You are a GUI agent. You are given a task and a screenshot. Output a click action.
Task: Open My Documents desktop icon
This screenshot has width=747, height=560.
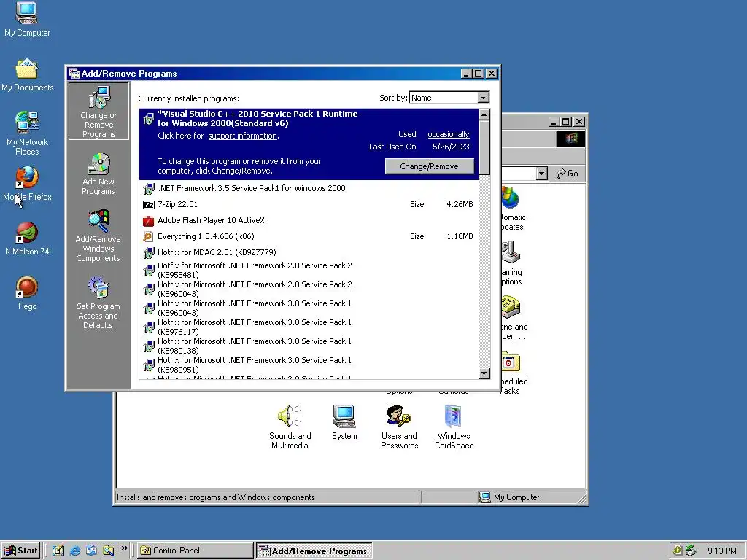[x=27, y=75]
